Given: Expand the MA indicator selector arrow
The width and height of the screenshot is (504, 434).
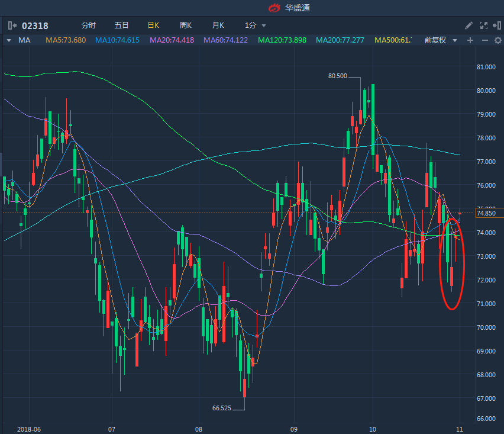Looking at the screenshot, I should click(9, 40).
